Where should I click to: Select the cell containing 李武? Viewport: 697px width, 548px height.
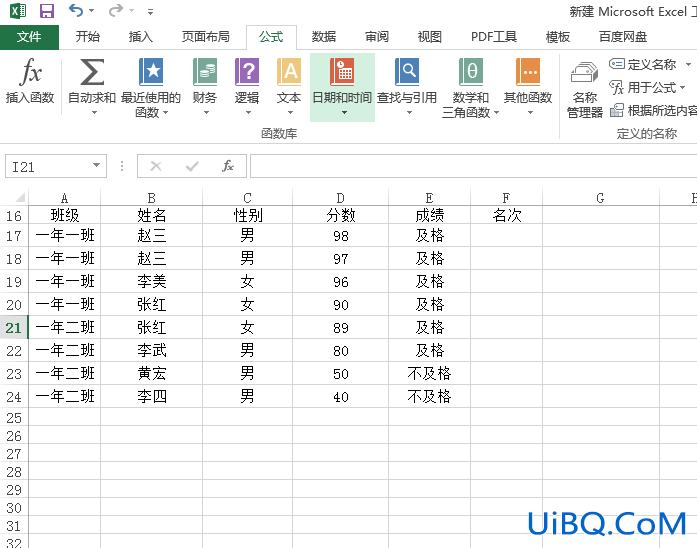(x=152, y=350)
